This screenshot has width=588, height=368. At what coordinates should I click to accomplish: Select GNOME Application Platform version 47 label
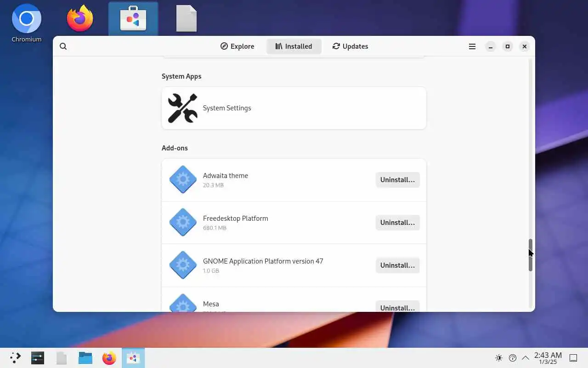263,261
